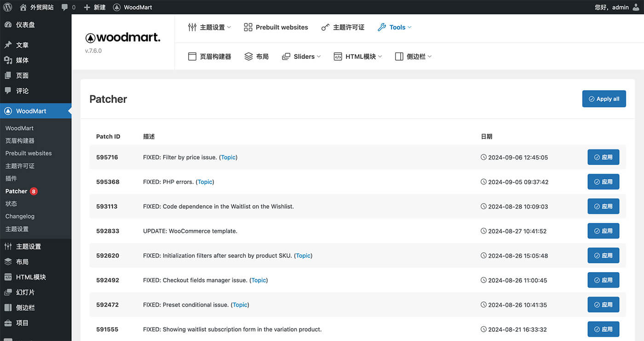
Task: Click the Patch ID column header
Action: coord(108,136)
